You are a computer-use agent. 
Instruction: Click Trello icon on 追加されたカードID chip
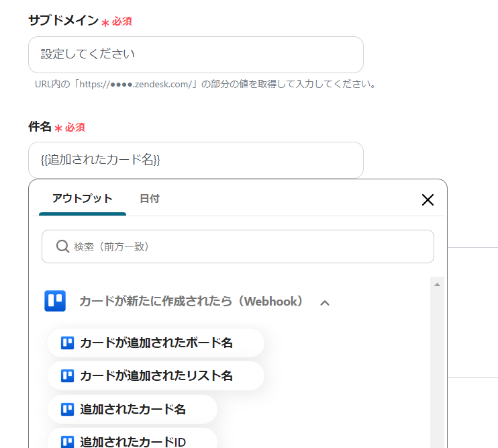67,441
